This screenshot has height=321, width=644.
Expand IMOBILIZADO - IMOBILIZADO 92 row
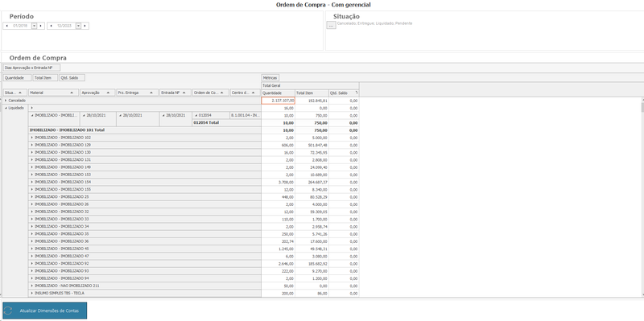tap(32, 263)
